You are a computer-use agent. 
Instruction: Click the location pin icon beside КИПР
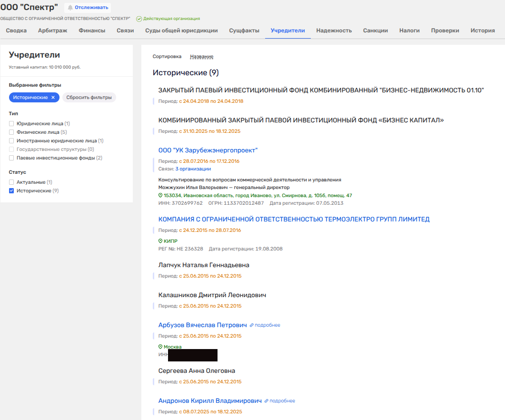tap(160, 241)
